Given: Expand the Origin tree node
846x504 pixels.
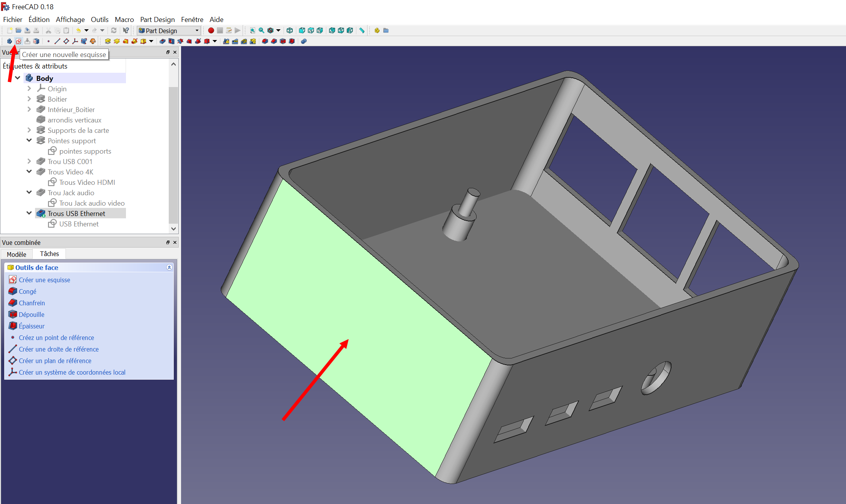Looking at the screenshot, I should pos(29,89).
